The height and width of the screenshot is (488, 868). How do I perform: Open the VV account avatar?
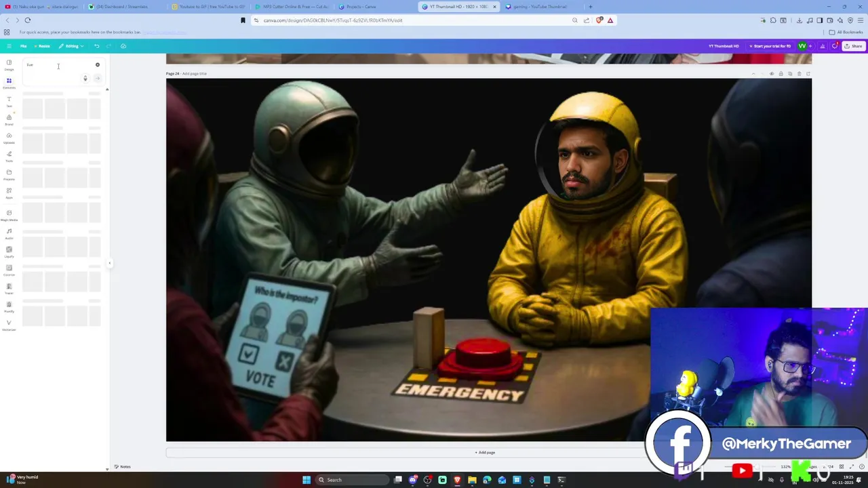pyautogui.click(x=802, y=46)
